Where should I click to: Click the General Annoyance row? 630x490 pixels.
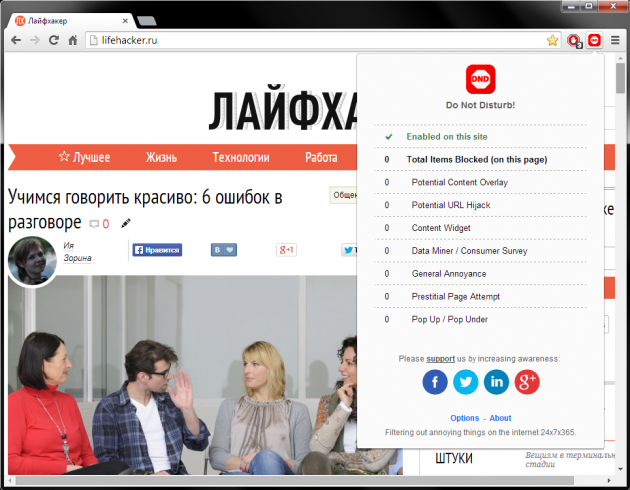click(x=481, y=274)
